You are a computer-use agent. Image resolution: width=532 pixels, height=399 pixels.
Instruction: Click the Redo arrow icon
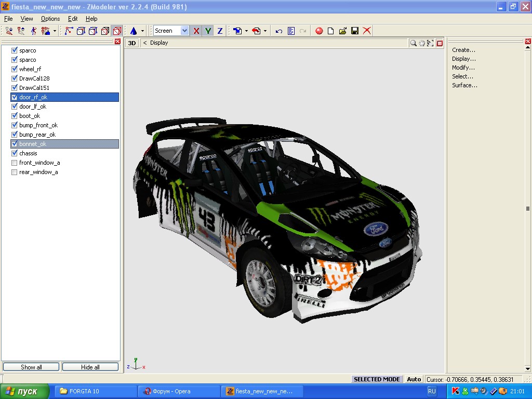tap(303, 31)
